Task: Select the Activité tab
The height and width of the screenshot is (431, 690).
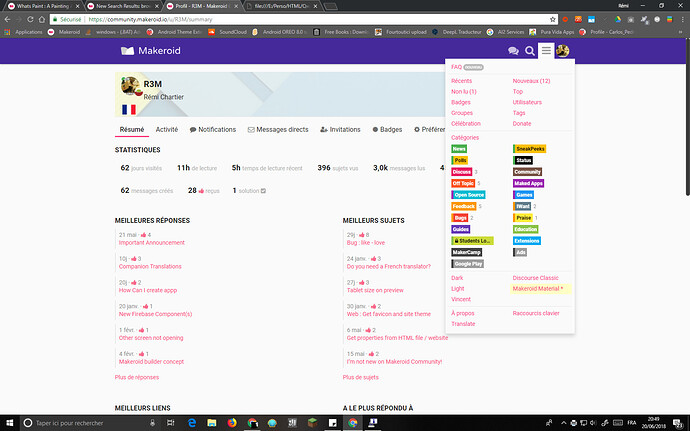Action: coord(167,129)
